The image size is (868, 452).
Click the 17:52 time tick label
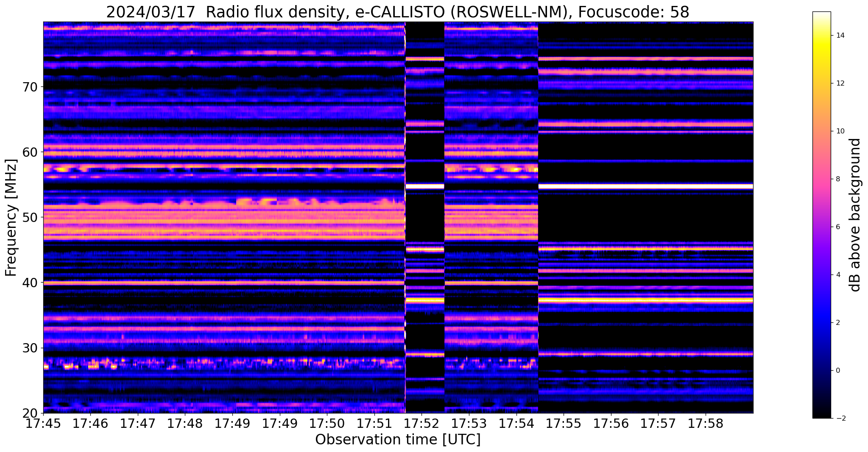421,424
